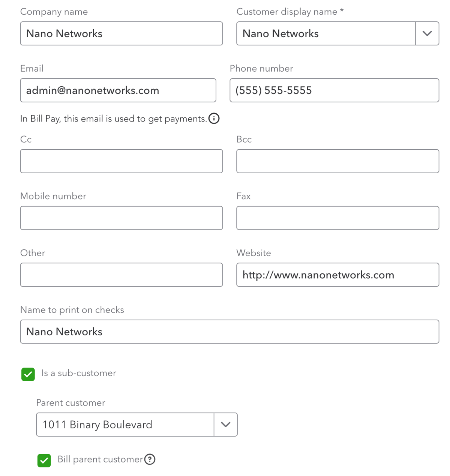Screen dimensions: 450x476
Task: Focus the Mobile number input box
Action: [x=121, y=218]
